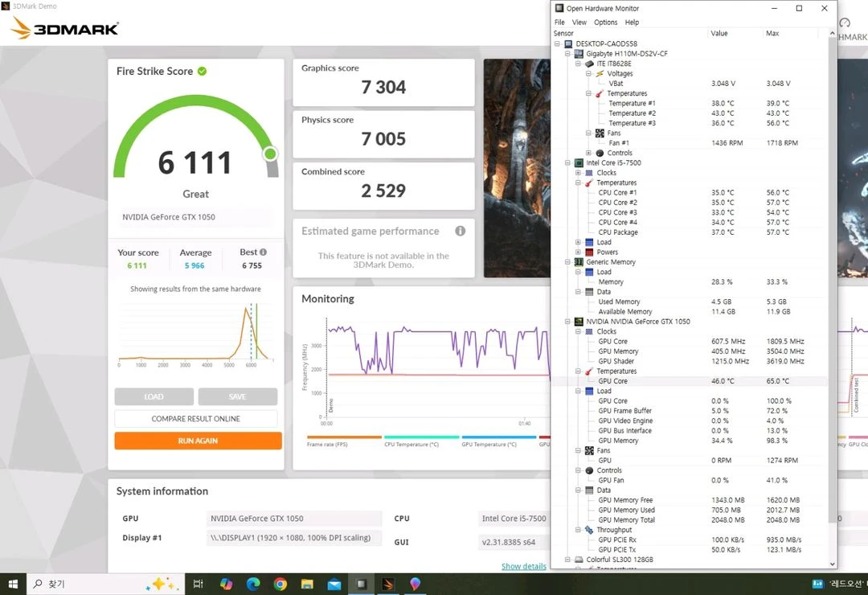Screen dimensions: 868x595
Task: Open the Mail app from the taskbar
Action: tap(334, 584)
